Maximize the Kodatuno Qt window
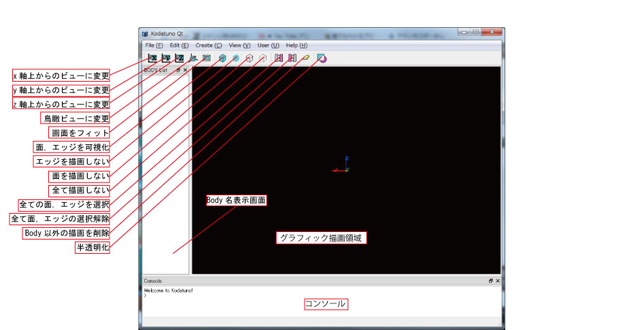This screenshot has width=644, height=330. pos(475,32)
